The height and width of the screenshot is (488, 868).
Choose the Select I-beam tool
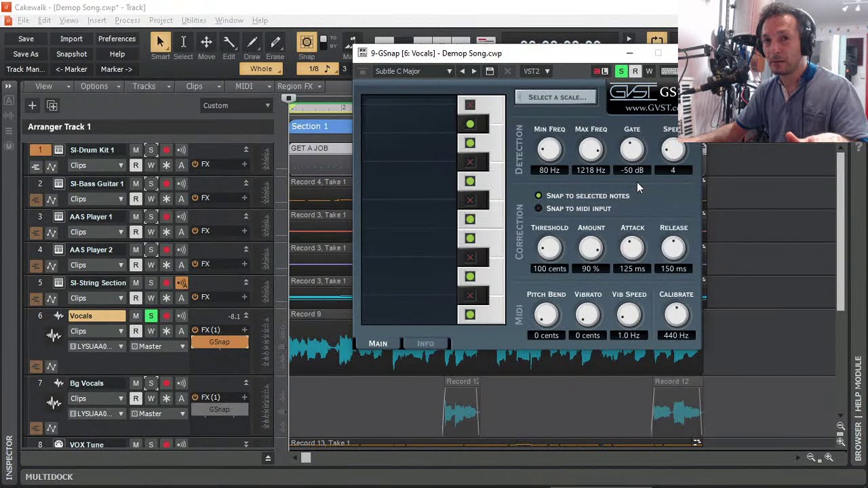(x=183, y=42)
